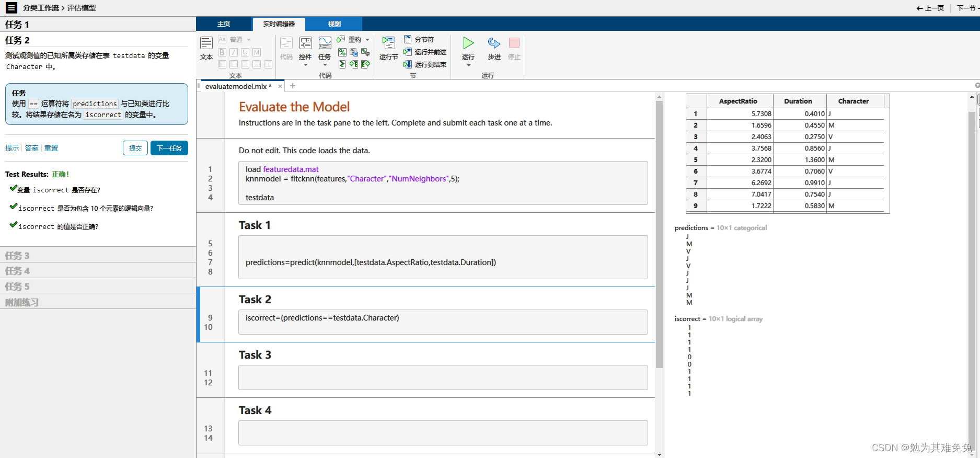
Task: Click the decrease indent icon
Action: [x=365, y=64]
